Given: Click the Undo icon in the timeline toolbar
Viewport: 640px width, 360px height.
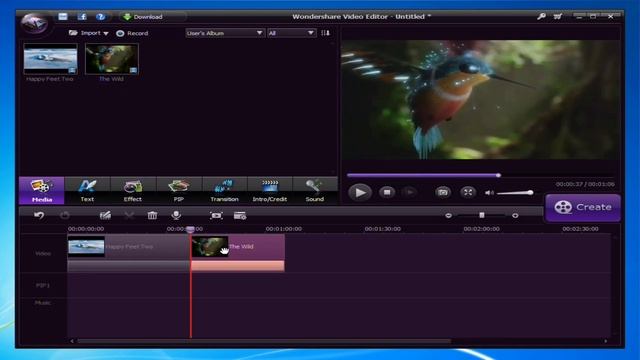Looking at the screenshot, I should [x=39, y=215].
